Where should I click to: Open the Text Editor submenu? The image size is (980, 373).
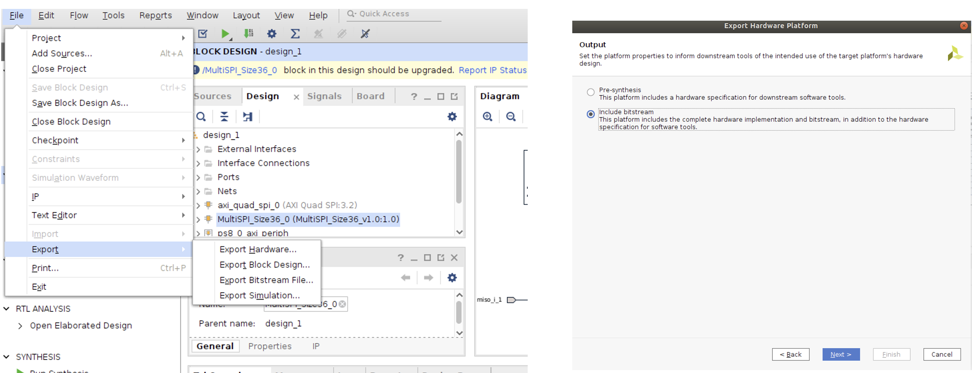[109, 215]
